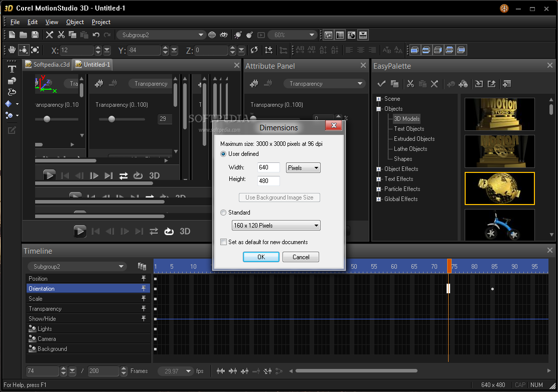Open the 60% zoom dropdown
Image resolution: width=558 pixels, height=392 pixels.
(x=292, y=35)
